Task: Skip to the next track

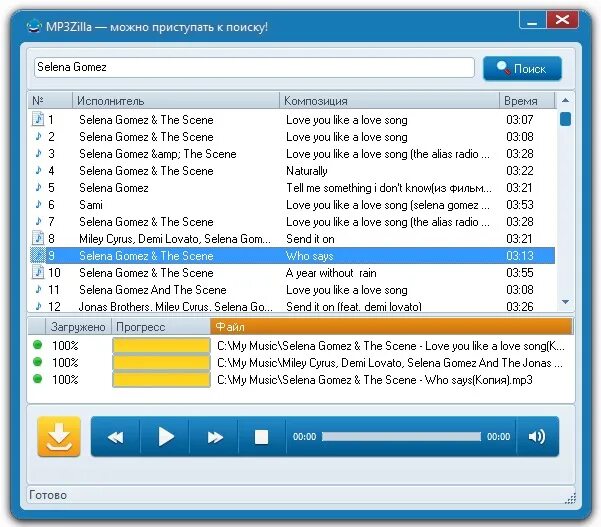Action: (x=214, y=437)
